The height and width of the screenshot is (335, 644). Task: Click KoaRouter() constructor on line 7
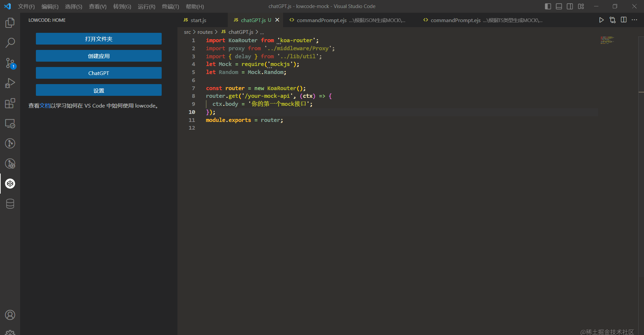tap(285, 88)
